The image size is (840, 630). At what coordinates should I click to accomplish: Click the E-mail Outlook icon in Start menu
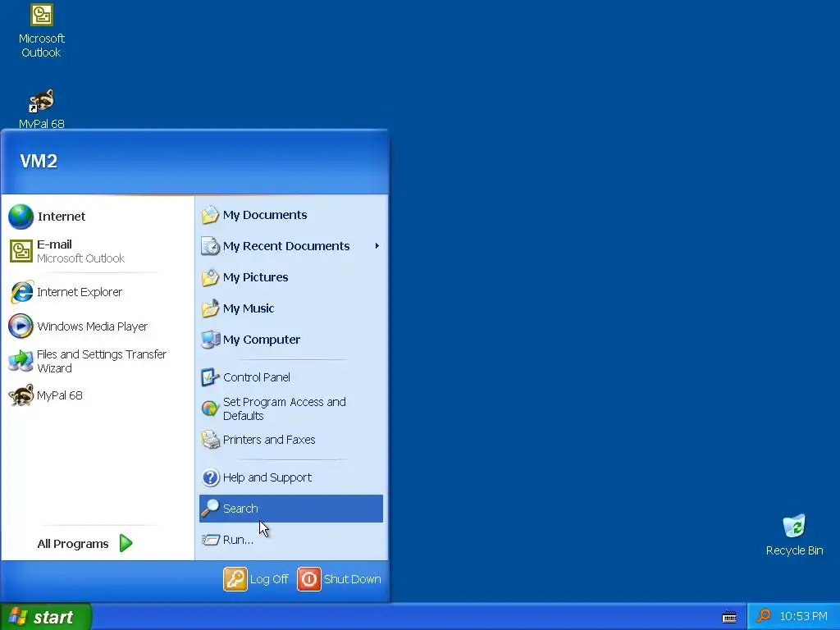(x=21, y=251)
